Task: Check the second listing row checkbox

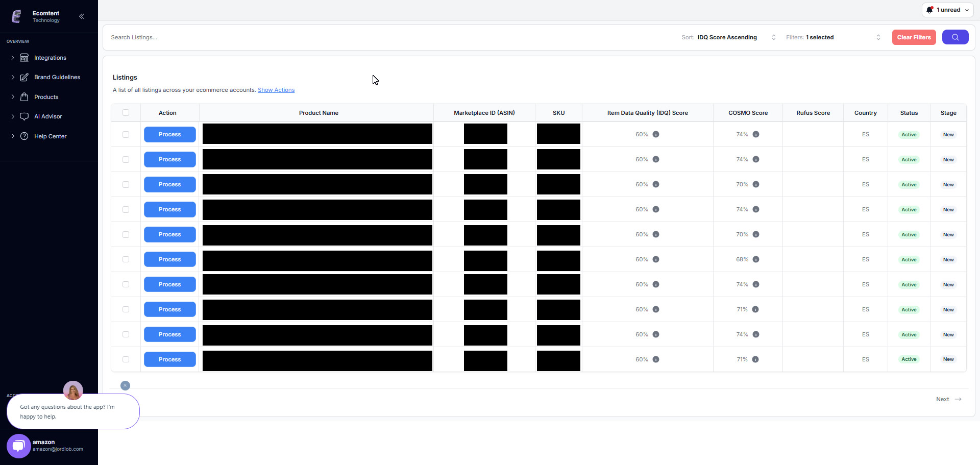Action: click(126, 159)
